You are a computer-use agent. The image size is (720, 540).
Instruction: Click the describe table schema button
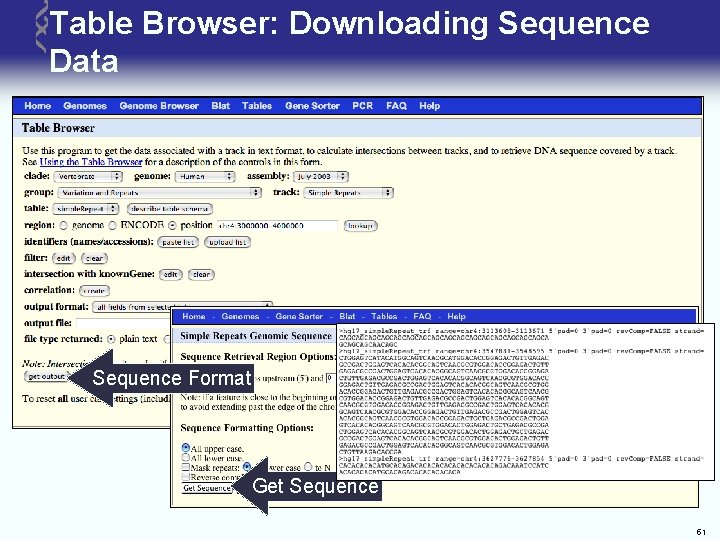[170, 209]
